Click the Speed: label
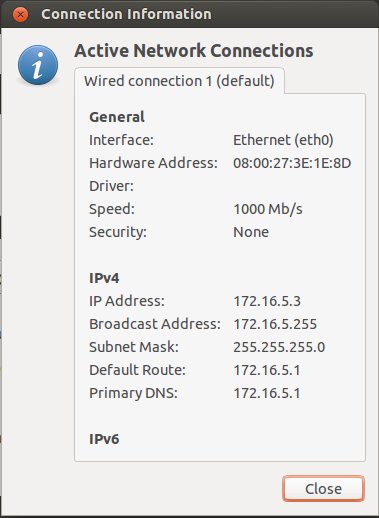 pos(112,209)
